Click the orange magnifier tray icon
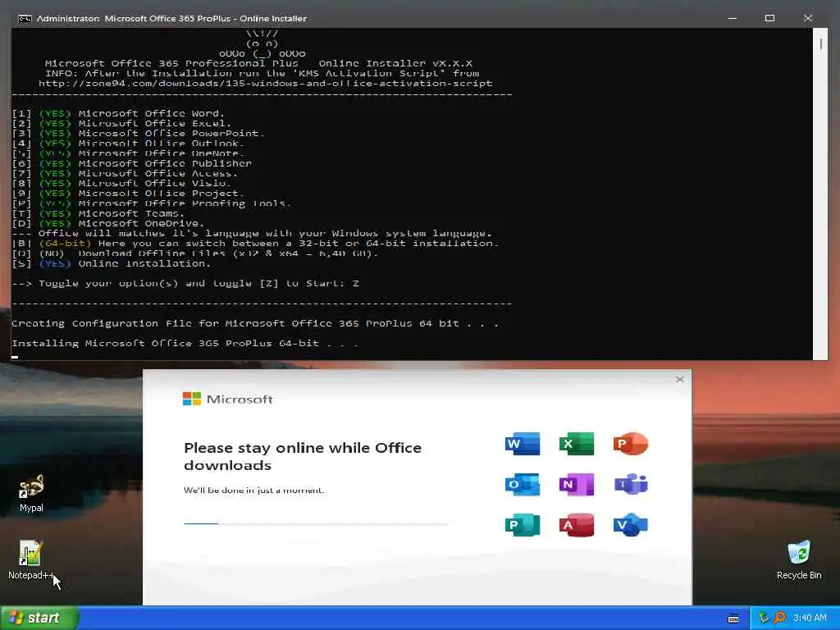 pyautogui.click(x=779, y=618)
